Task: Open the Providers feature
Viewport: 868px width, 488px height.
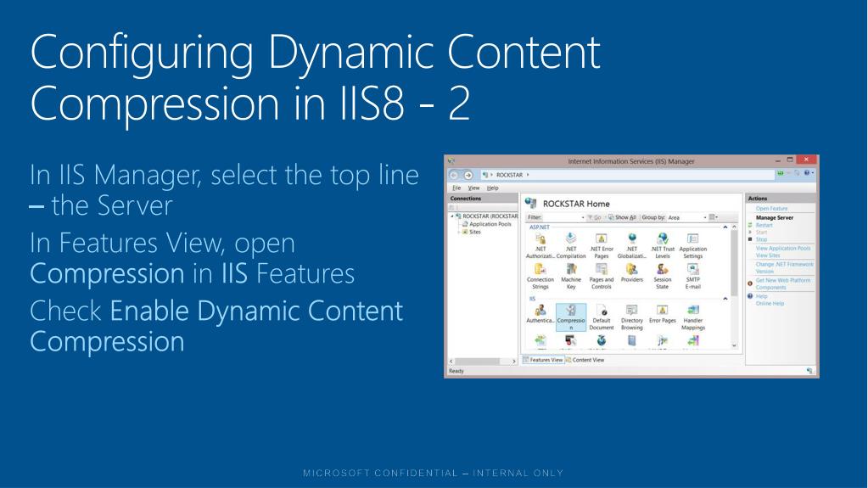Action: (x=631, y=273)
